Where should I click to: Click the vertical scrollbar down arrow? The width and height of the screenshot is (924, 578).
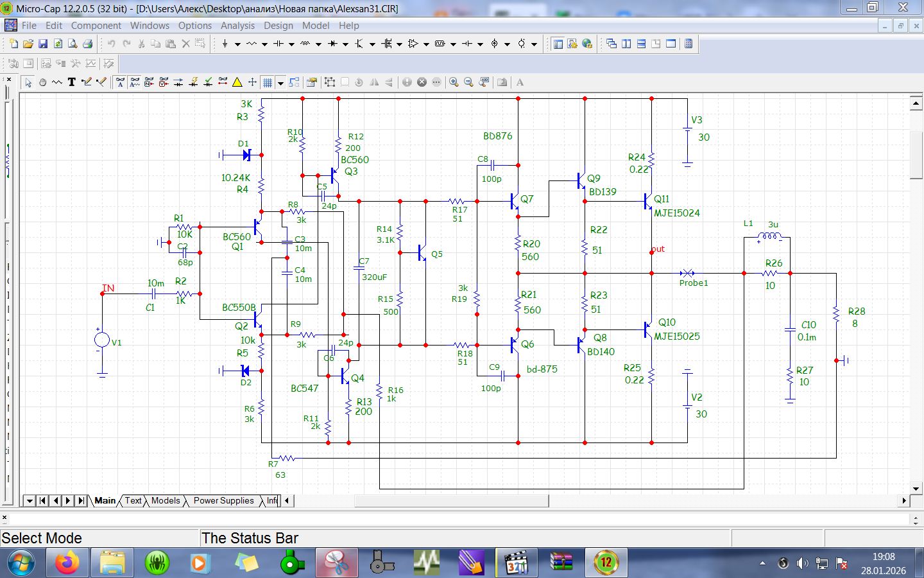(916, 489)
